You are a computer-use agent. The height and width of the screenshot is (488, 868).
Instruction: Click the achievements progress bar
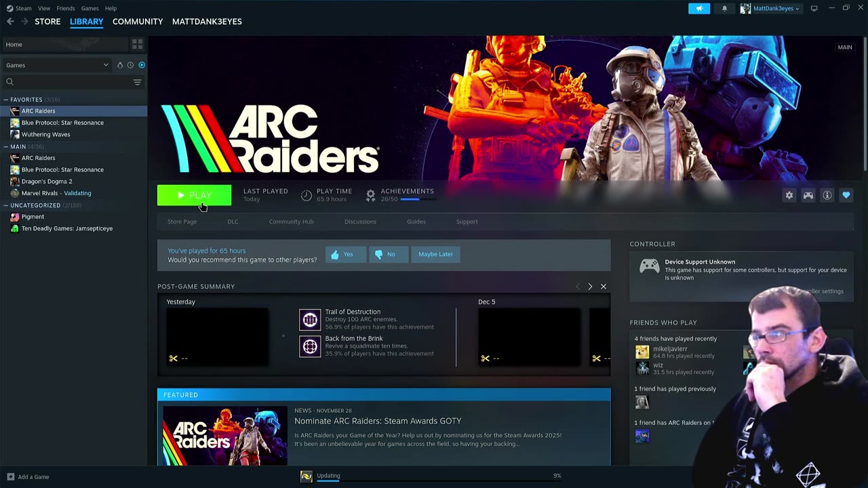click(x=418, y=200)
